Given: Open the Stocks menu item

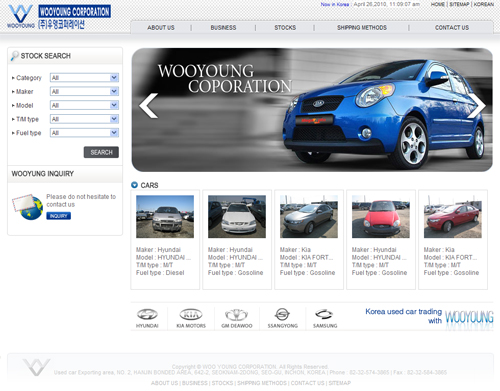Looking at the screenshot, I should 285,28.
